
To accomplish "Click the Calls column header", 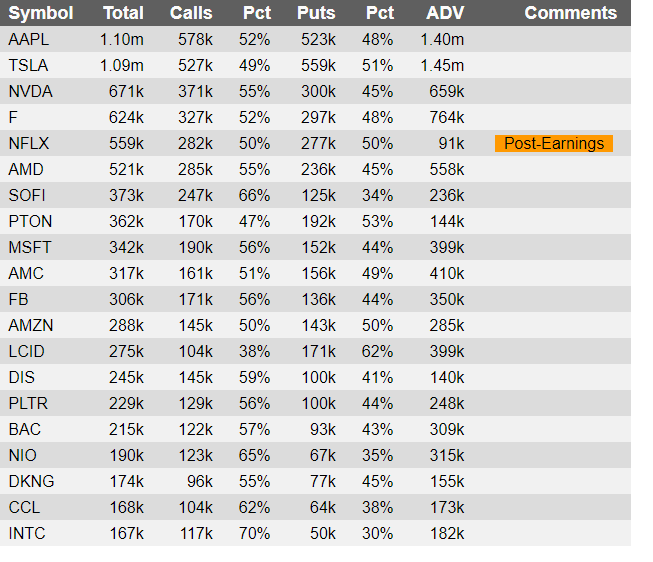I will (x=191, y=13).
